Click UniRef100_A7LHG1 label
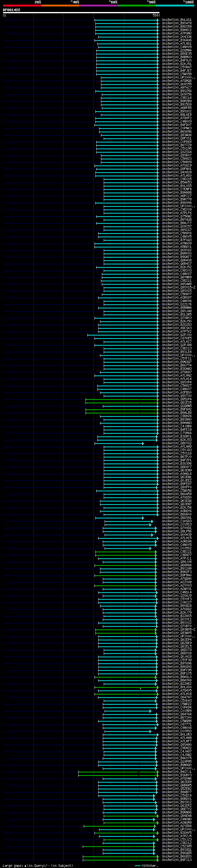Image resolution: width=197 pixels, height=868 pixels. coord(176,43)
